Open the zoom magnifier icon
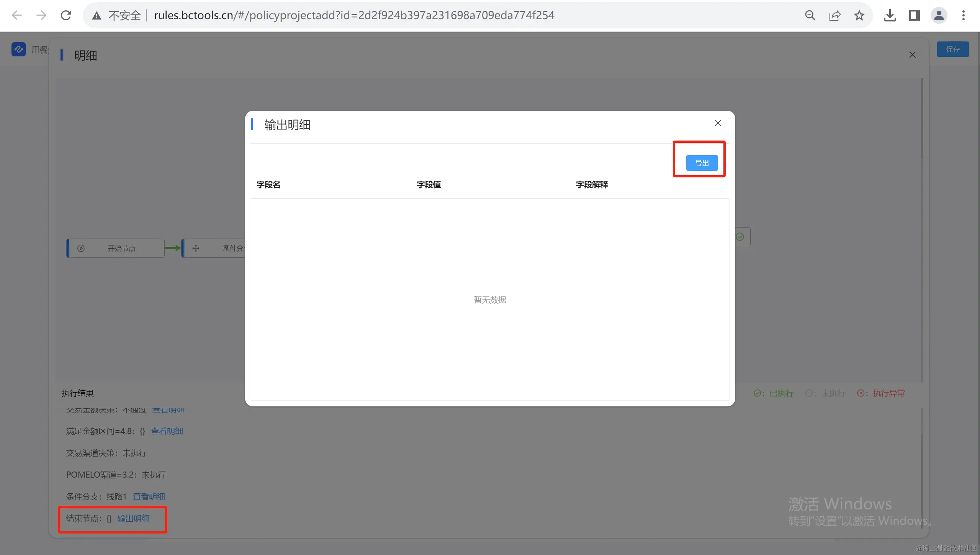The width and height of the screenshot is (980, 555). click(810, 15)
